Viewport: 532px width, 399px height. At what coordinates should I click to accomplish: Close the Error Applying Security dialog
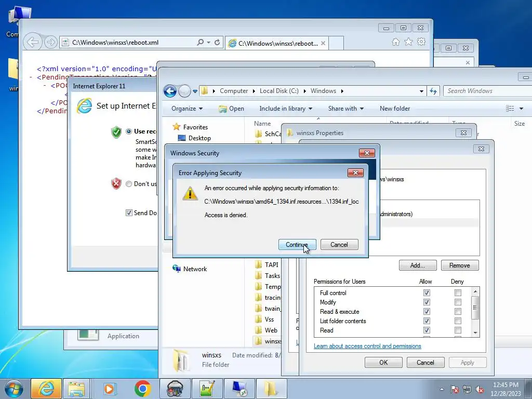pos(355,172)
